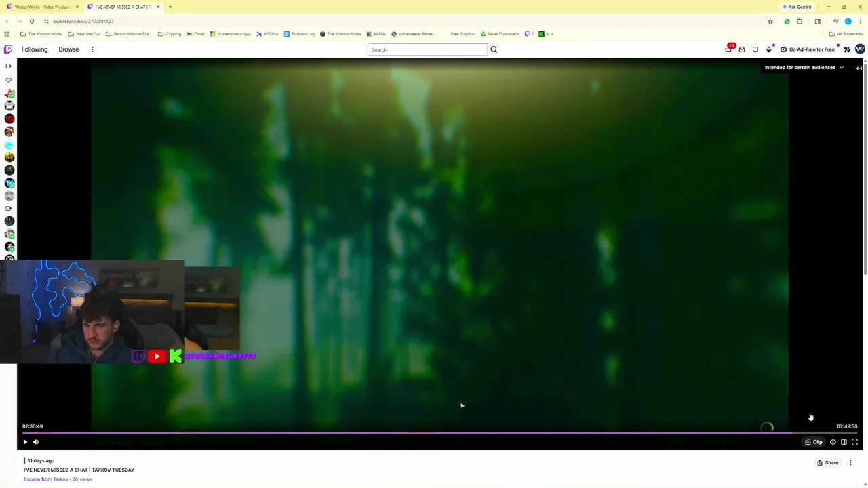Viewport: 868px width, 488px height.
Task: Open the Free Graphics bookmark
Action: click(462, 34)
